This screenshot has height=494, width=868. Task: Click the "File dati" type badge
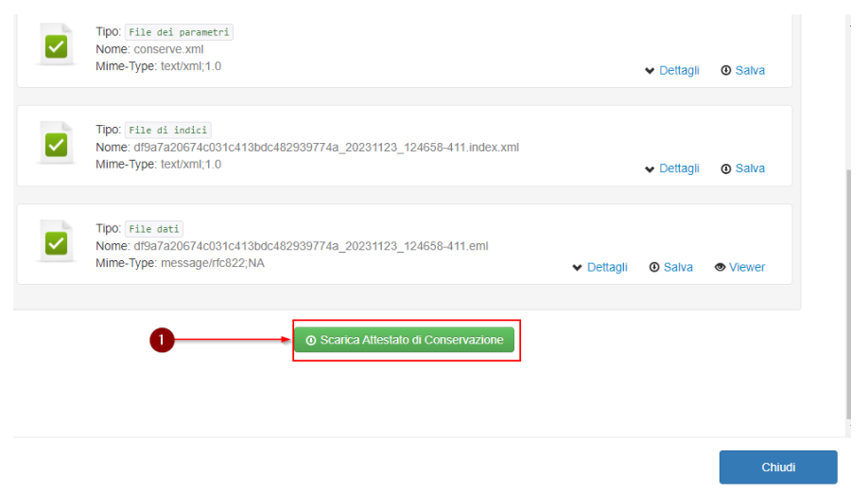(154, 229)
